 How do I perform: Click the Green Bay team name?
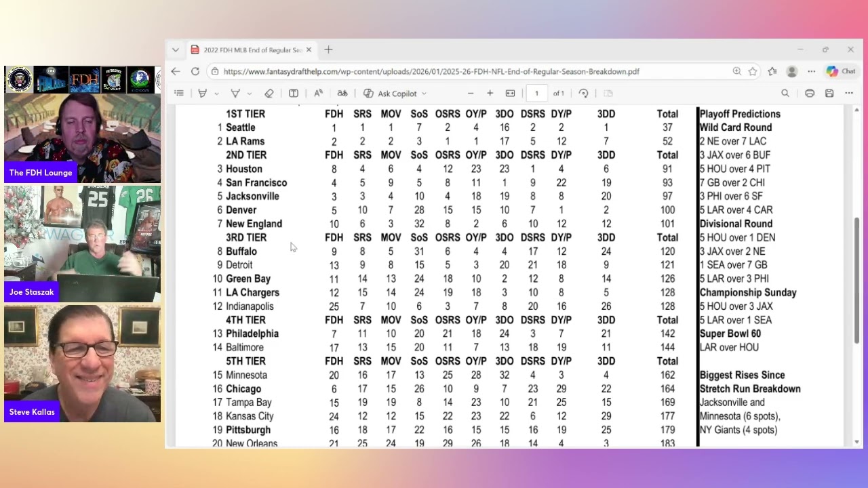tap(248, 279)
